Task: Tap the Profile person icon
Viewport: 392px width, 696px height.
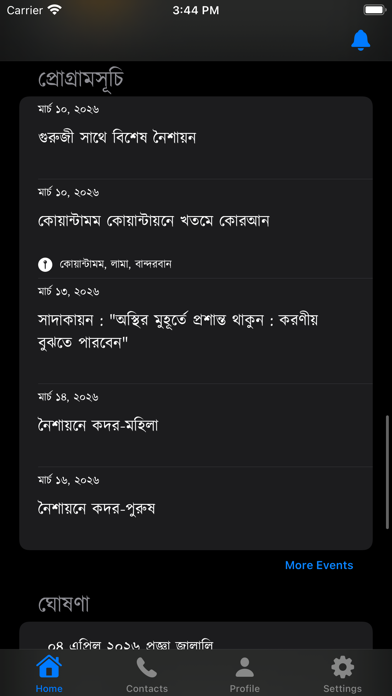Action: click(245, 667)
